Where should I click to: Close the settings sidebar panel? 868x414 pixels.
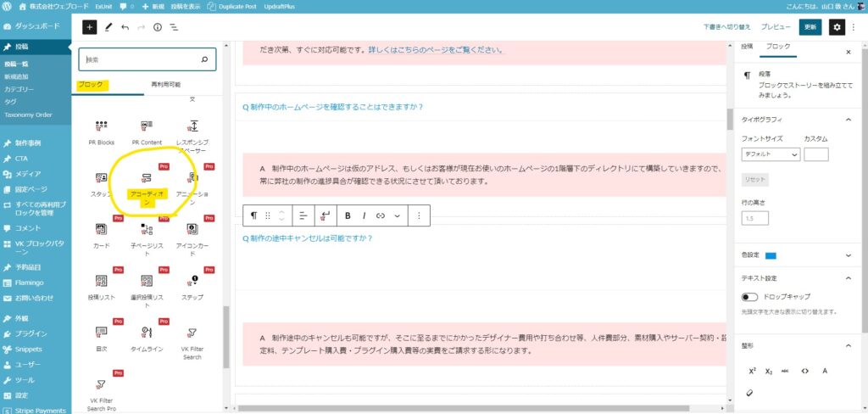848,52
